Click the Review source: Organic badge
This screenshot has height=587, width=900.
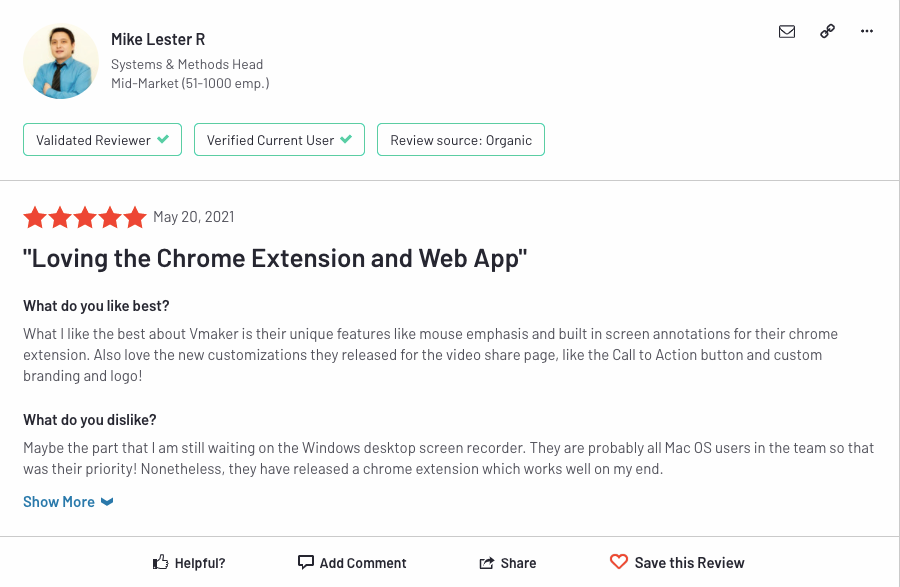[460, 139]
